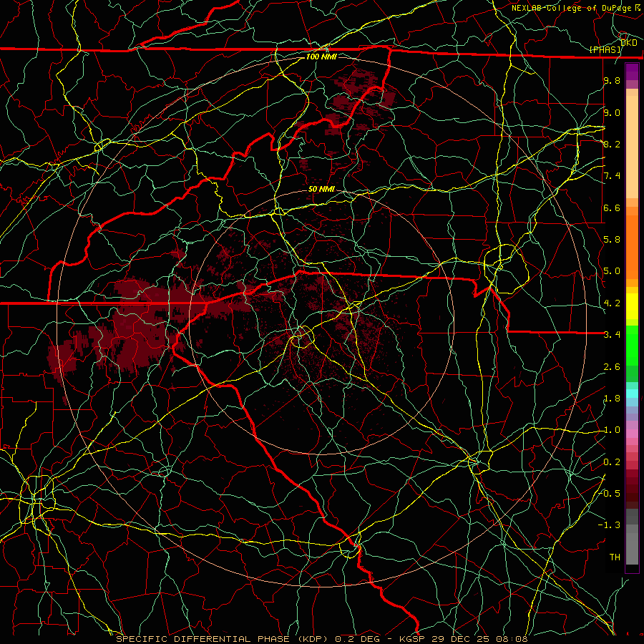Click the 8.2 scale label
The width and height of the screenshot is (644, 644).
(612, 144)
